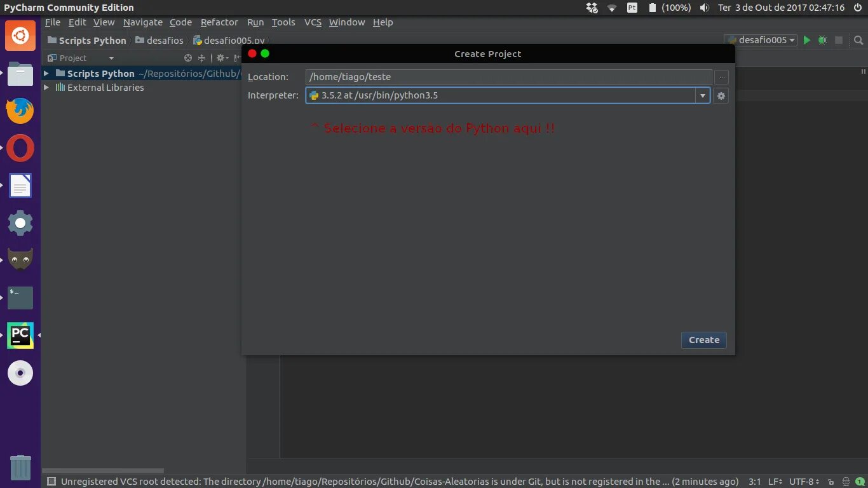Open the green notifications badge in status bar
Image resolution: width=868 pixels, height=488 pixels.
pos(860,482)
